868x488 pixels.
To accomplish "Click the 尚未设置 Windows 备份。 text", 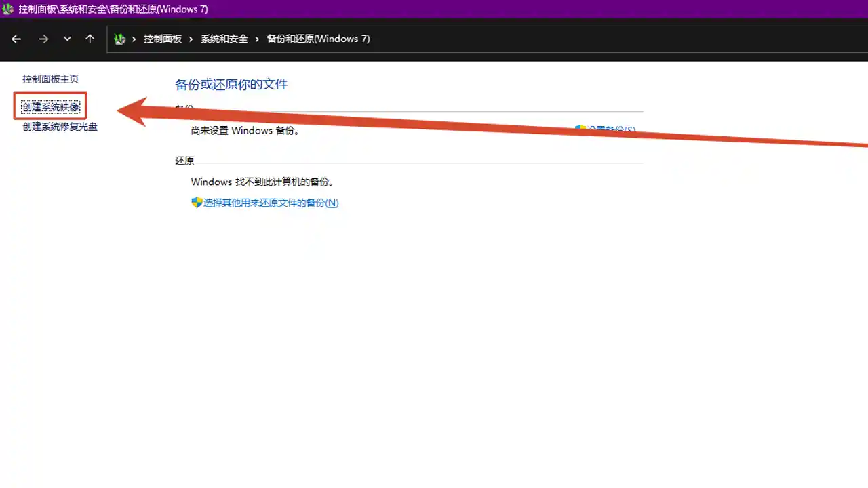I will [245, 131].
